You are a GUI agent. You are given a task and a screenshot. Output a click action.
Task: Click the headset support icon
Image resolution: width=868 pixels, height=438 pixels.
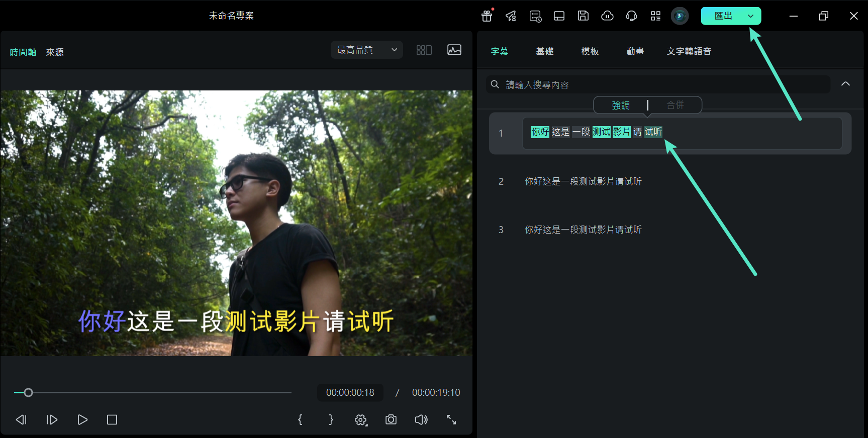(631, 16)
